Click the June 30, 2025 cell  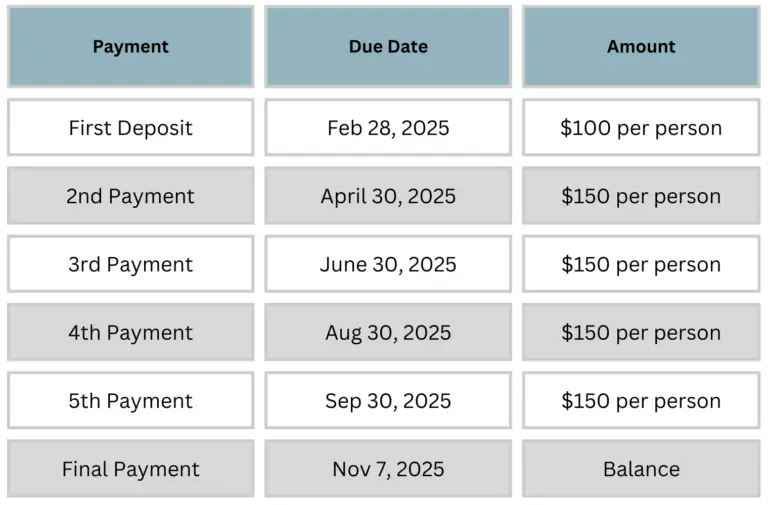click(388, 264)
